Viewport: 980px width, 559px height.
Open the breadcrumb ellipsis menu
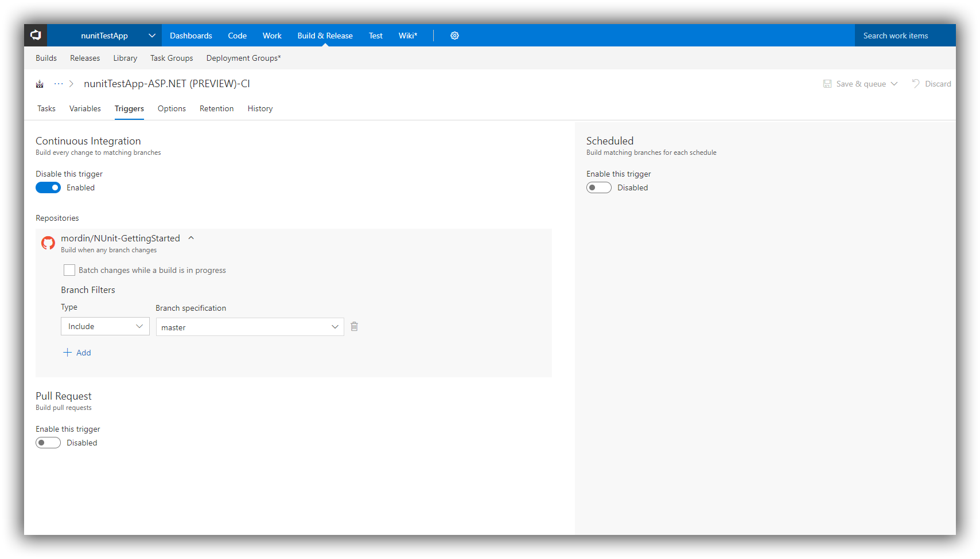[x=59, y=84]
